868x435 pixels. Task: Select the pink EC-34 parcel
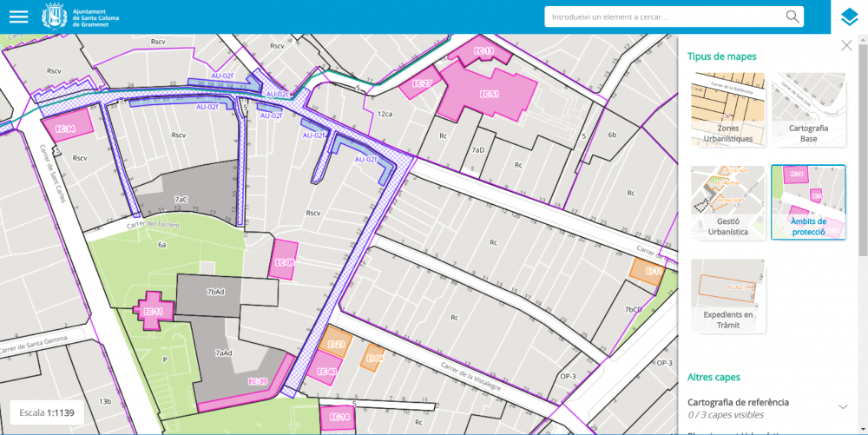pos(66,127)
